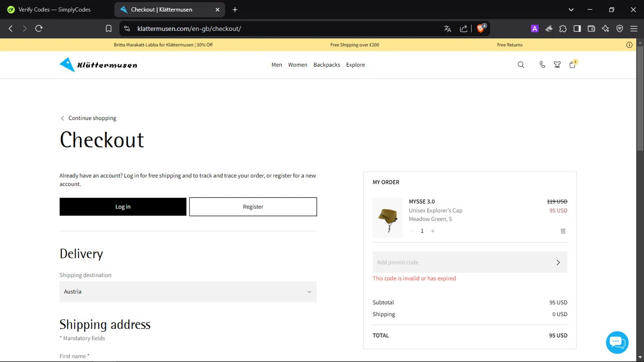The image size is (644, 362).
Task: Bookmark this page with the bookmark icon
Action: 109,28
